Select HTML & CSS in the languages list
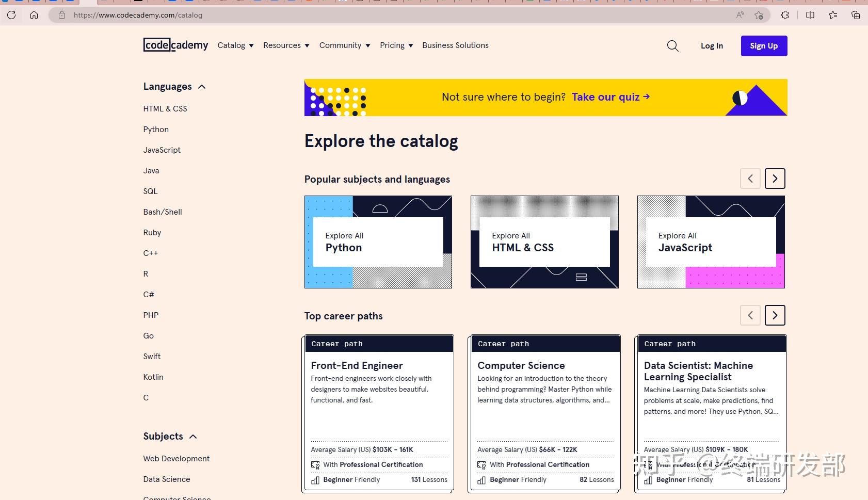The width and height of the screenshot is (868, 500). 165,109
